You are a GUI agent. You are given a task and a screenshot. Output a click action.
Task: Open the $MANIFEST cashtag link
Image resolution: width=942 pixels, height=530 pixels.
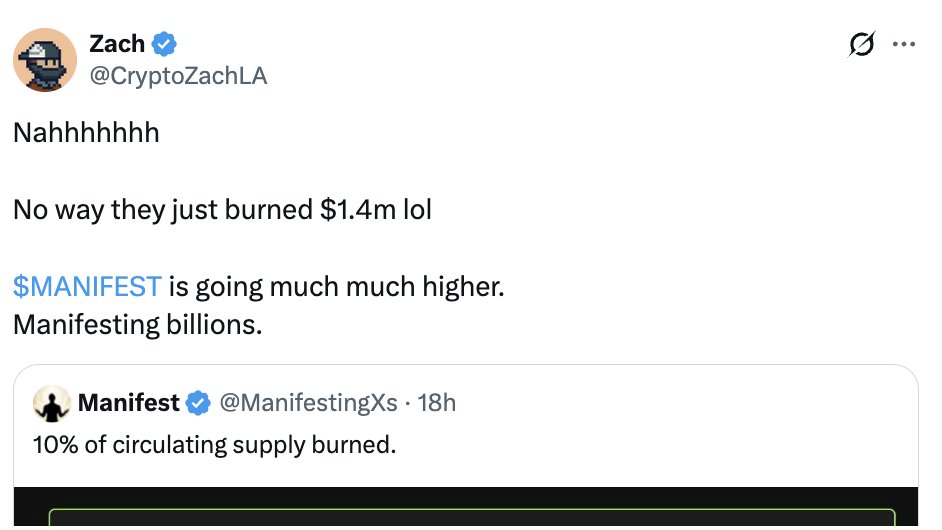click(x=87, y=286)
